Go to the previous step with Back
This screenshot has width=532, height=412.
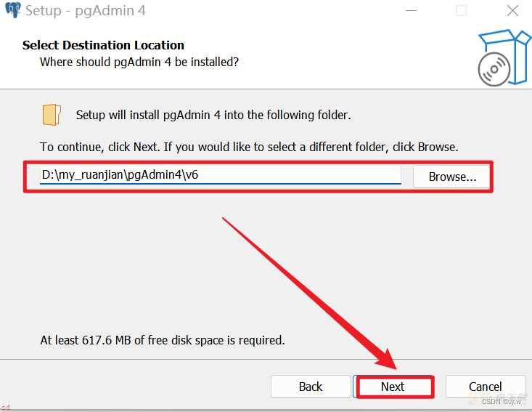click(311, 387)
